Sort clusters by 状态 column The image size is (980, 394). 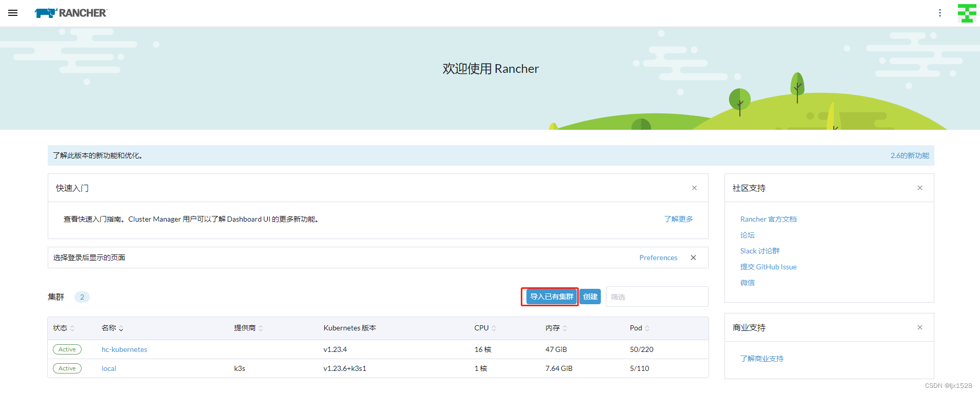click(64, 328)
